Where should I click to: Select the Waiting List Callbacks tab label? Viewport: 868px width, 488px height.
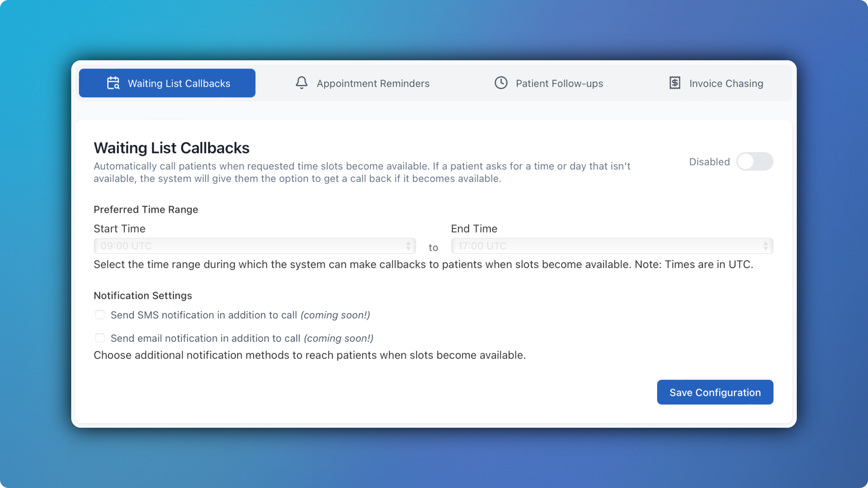[x=179, y=83]
